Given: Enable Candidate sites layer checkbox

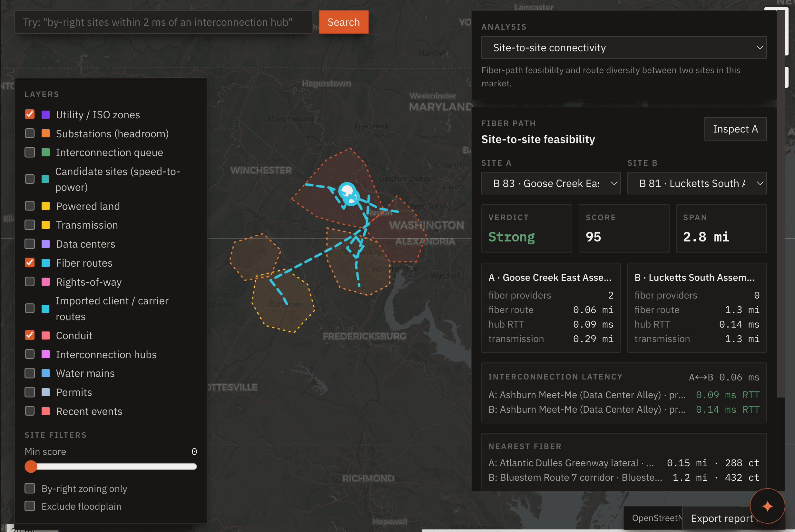Looking at the screenshot, I should [x=30, y=179].
